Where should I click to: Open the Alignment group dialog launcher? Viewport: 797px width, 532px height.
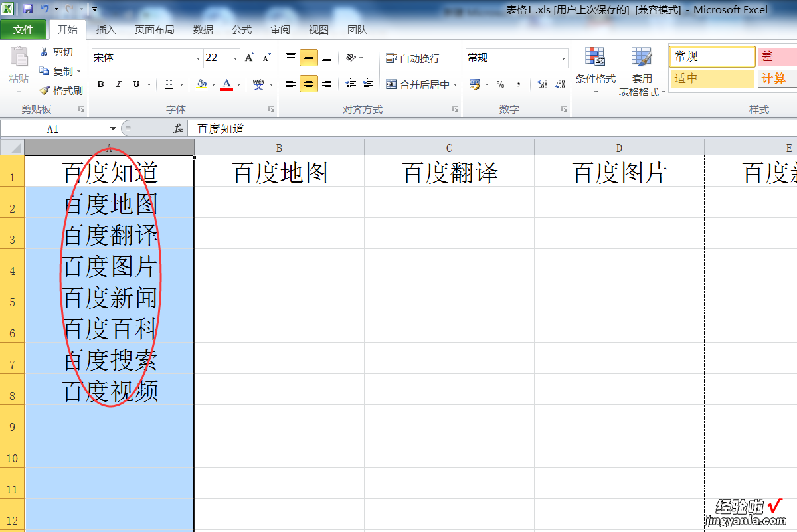(455, 109)
